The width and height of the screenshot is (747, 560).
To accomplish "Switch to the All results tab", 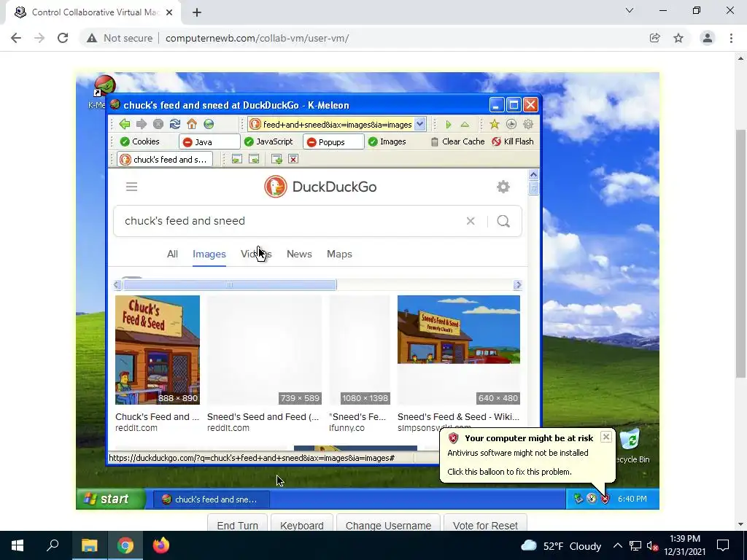I will point(172,254).
